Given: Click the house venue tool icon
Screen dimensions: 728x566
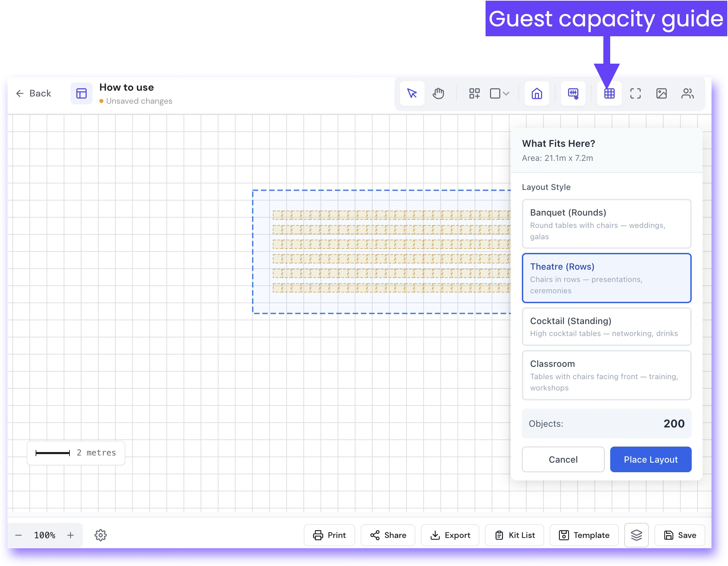Looking at the screenshot, I should click(x=537, y=93).
